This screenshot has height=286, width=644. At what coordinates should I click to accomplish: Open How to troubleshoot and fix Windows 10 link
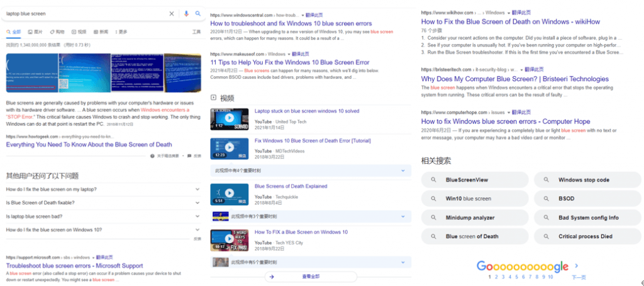pos(291,23)
